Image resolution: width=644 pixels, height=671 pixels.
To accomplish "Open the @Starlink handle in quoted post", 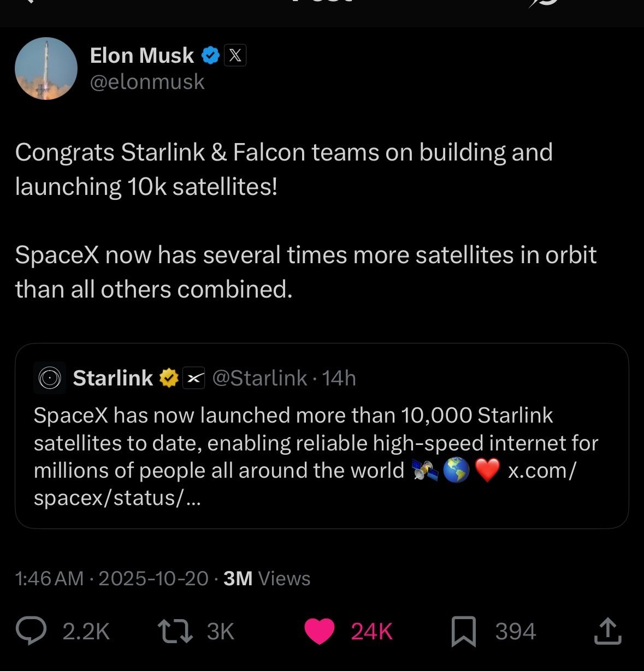I will pyautogui.click(x=259, y=378).
